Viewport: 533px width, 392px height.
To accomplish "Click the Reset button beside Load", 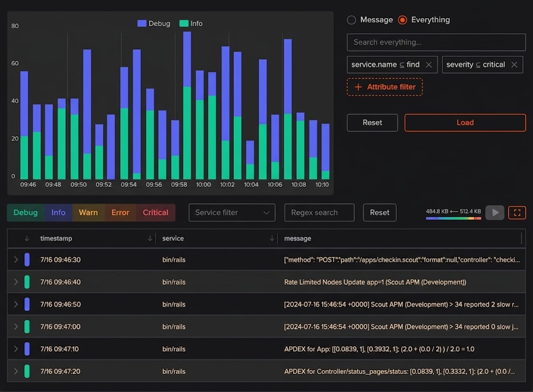I will pyautogui.click(x=372, y=123).
